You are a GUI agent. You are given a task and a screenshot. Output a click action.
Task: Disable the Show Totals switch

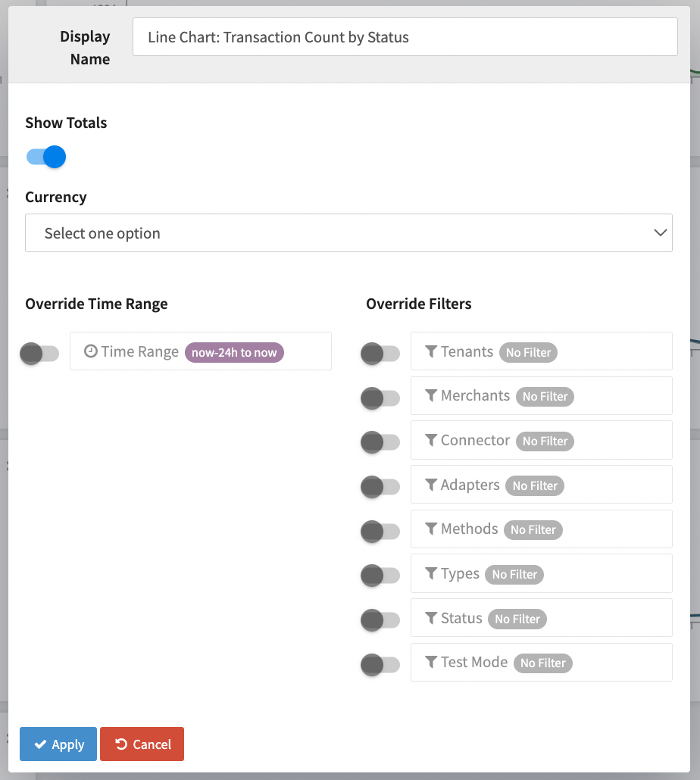(46, 157)
